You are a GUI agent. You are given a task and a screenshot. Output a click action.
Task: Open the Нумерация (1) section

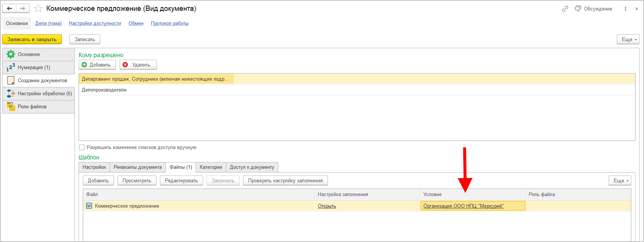click(x=38, y=68)
